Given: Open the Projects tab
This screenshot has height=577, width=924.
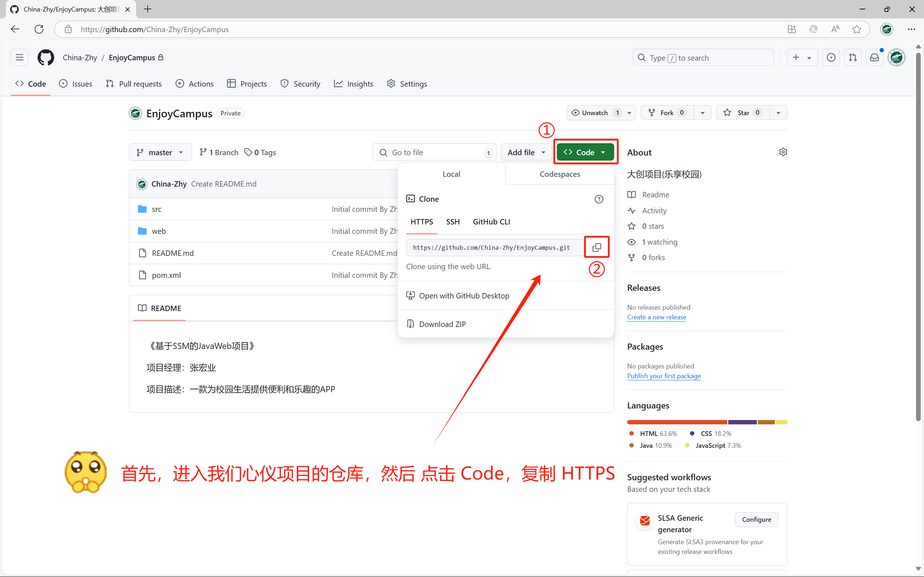Looking at the screenshot, I should [247, 84].
